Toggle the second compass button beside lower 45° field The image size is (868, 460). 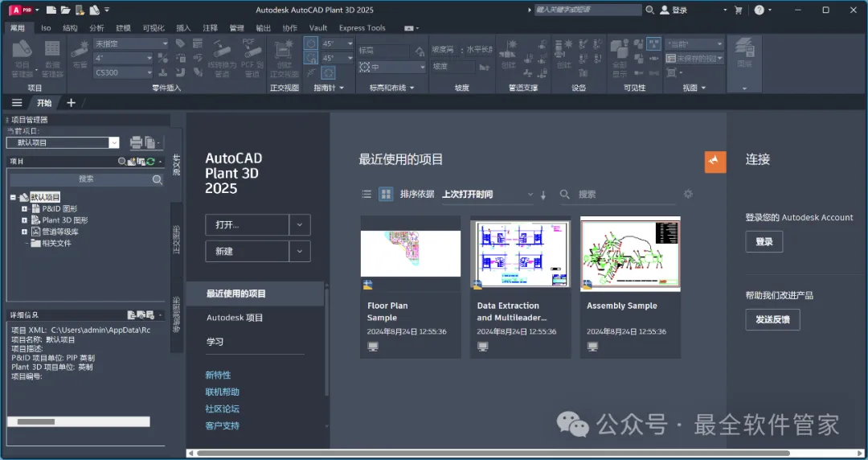311,58
